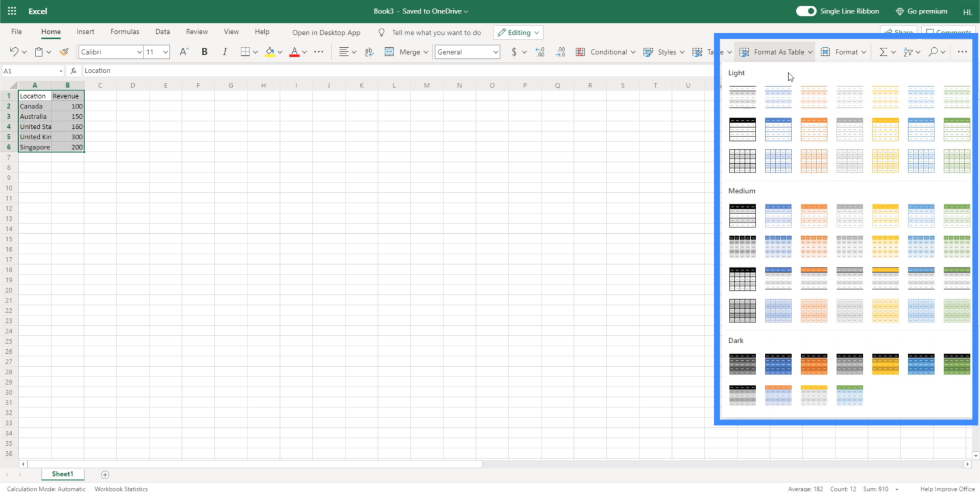Click Workbook Statistics in status bar
Screen dimensions: 980x492
[x=121, y=489]
